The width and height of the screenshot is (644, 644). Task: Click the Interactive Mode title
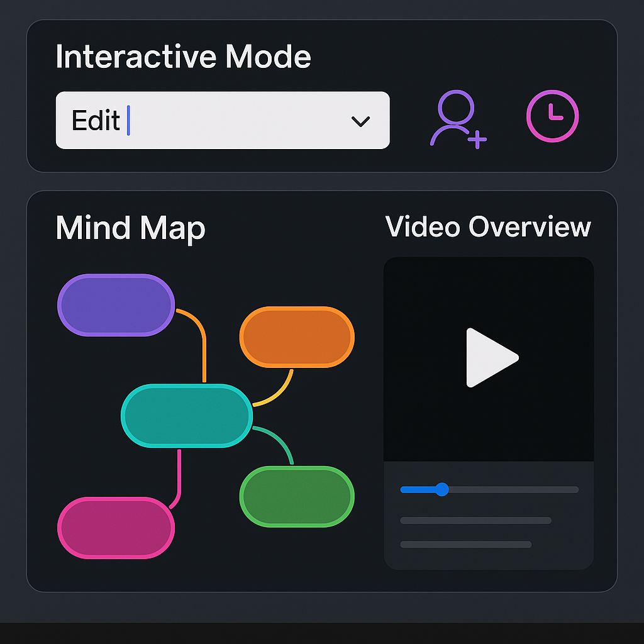(183, 56)
